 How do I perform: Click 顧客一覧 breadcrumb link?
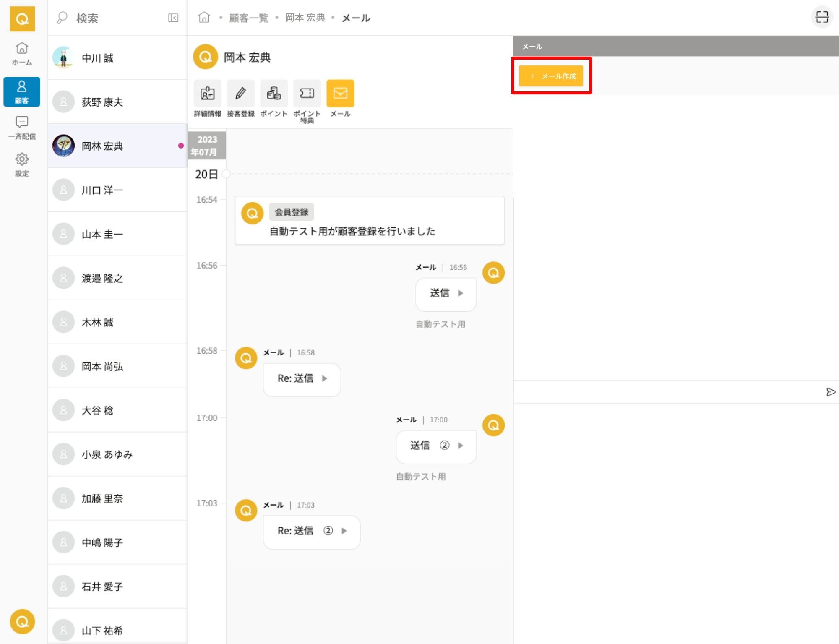click(248, 18)
